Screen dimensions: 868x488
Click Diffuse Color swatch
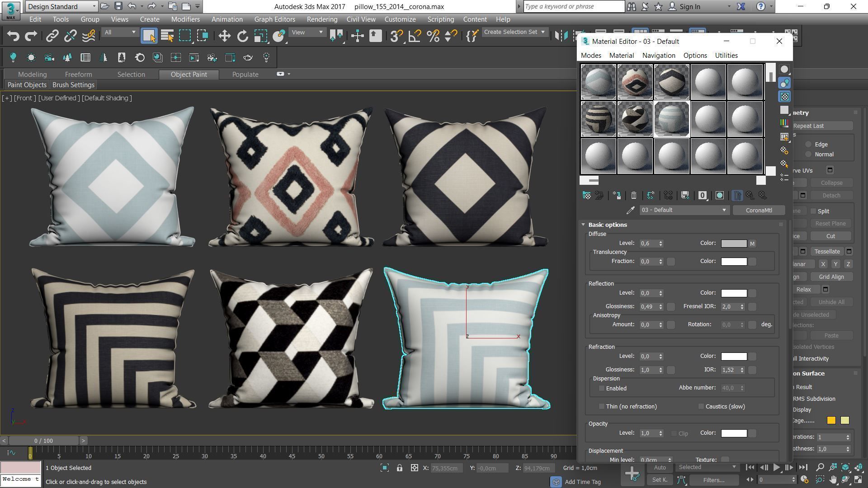pyautogui.click(x=734, y=244)
